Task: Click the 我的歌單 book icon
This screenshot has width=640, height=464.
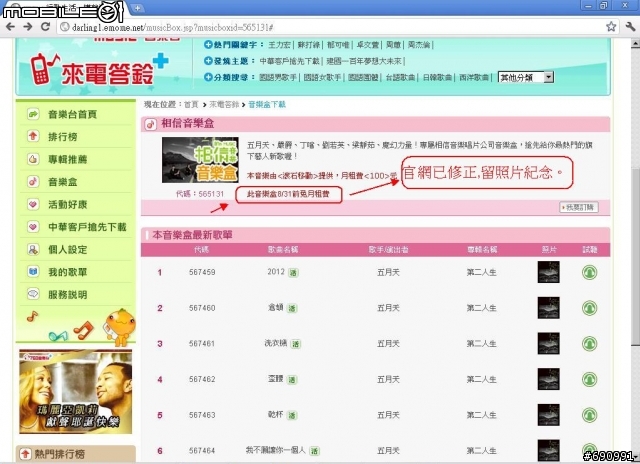Action: coord(33,271)
